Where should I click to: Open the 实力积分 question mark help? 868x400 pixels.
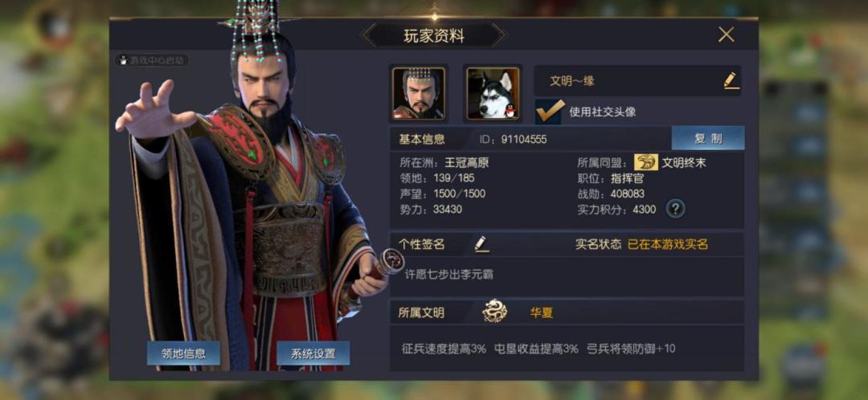pos(675,209)
